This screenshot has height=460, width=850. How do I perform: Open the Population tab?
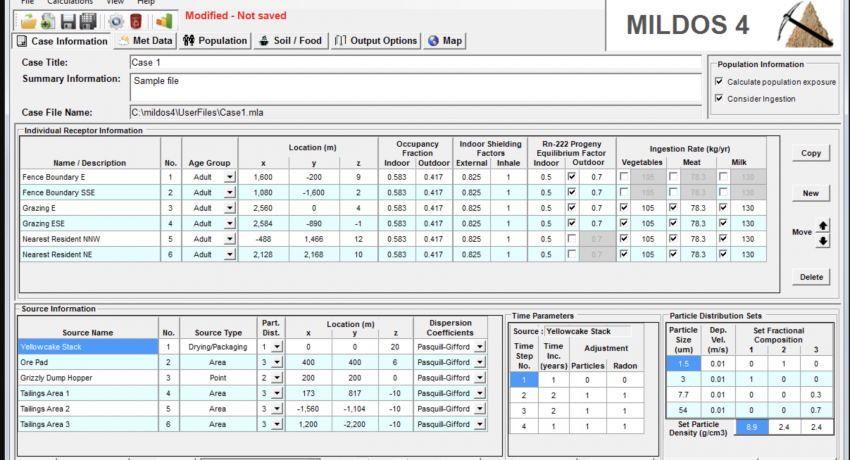click(215, 41)
